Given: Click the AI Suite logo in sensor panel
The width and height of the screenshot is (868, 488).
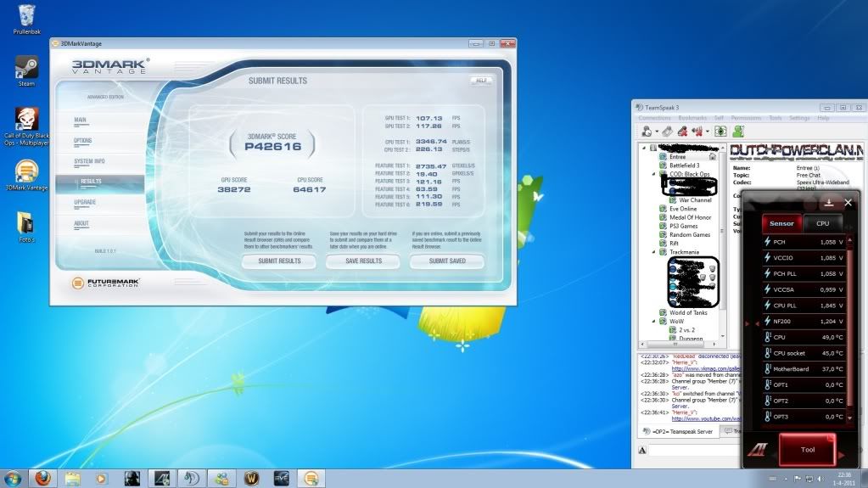Looking at the screenshot, I should coord(758,449).
